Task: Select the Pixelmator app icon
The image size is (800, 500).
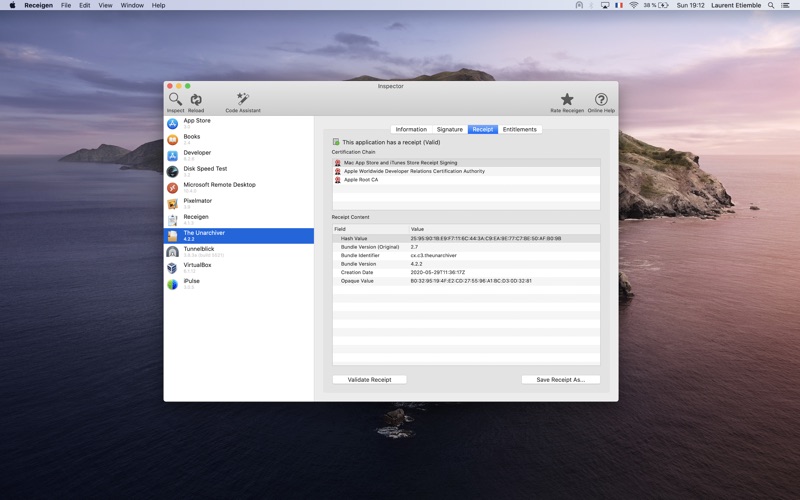Action: (172, 204)
